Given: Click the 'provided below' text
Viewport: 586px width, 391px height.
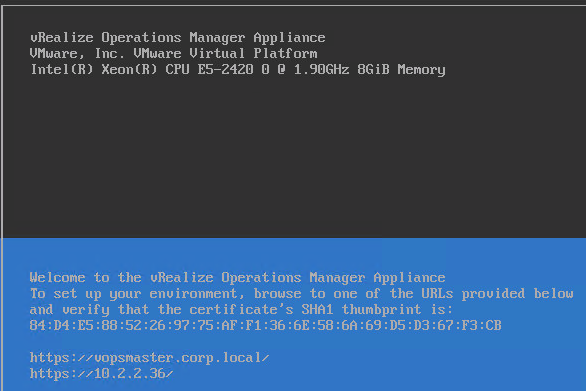Looking at the screenshot, I should [517, 294].
